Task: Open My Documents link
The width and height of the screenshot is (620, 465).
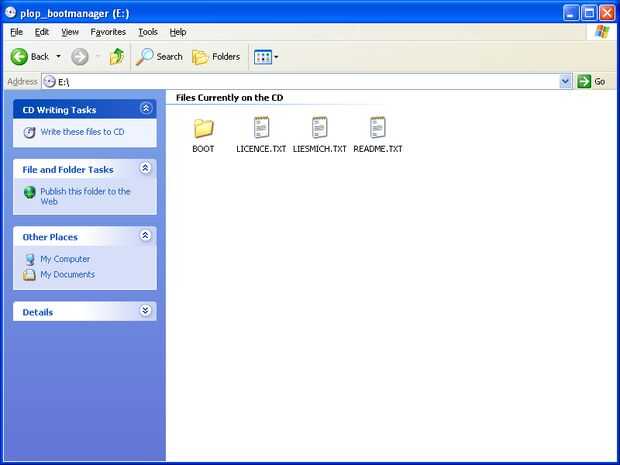Action: tap(67, 274)
